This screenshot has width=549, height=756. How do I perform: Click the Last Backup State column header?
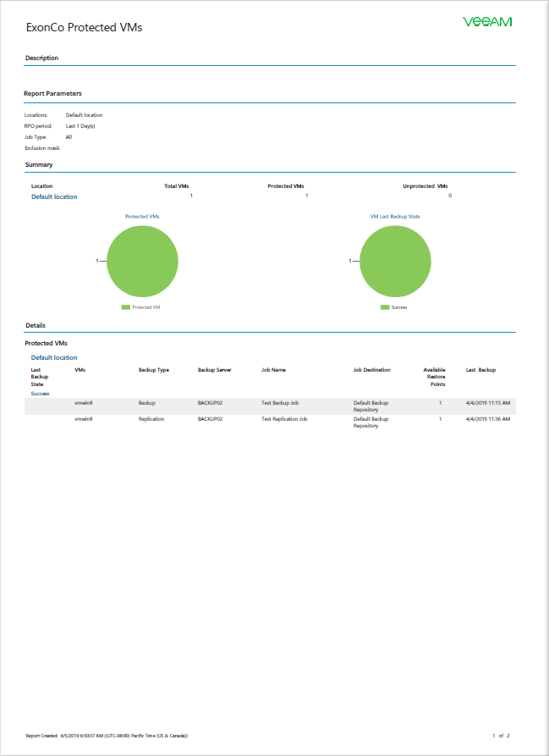(x=40, y=377)
